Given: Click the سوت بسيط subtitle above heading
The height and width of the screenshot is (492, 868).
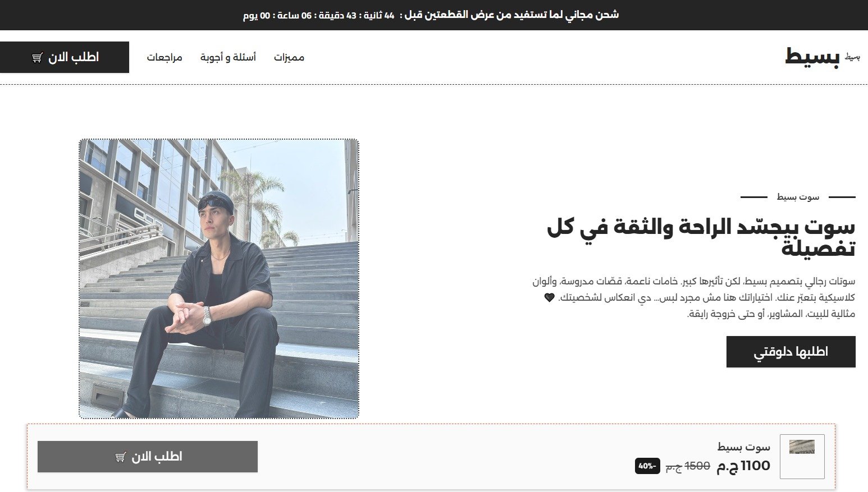Looking at the screenshot, I should [x=798, y=197].
